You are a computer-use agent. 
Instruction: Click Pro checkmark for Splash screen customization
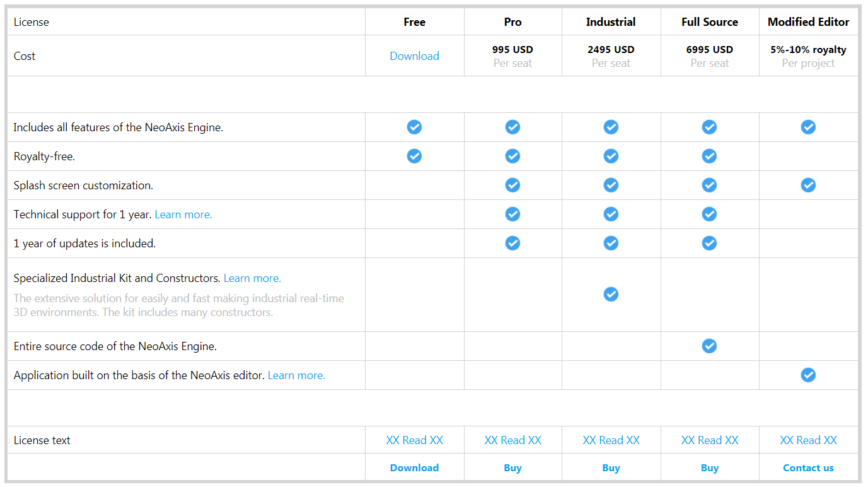tap(512, 185)
